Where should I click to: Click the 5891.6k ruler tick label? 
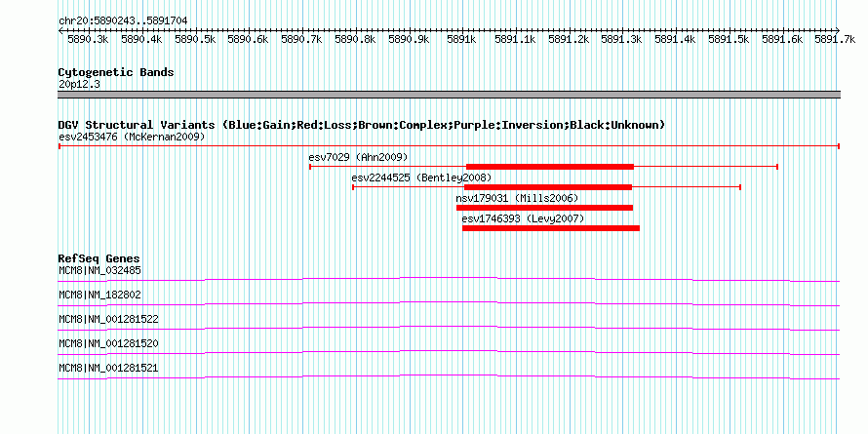coord(783,39)
